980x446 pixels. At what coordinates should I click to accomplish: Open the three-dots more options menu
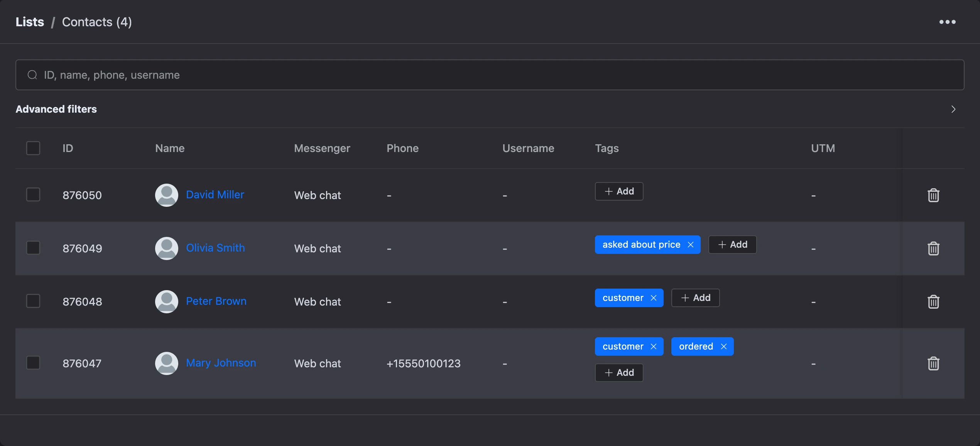(x=947, y=22)
